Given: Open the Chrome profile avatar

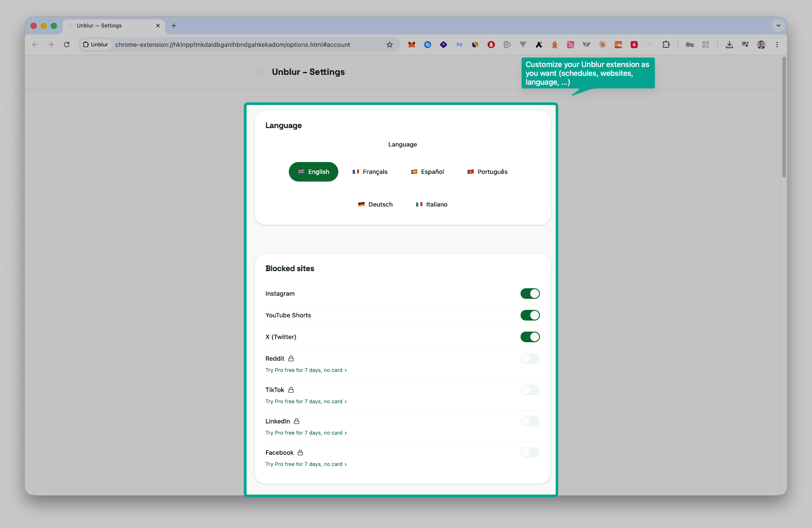Looking at the screenshot, I should (761, 44).
